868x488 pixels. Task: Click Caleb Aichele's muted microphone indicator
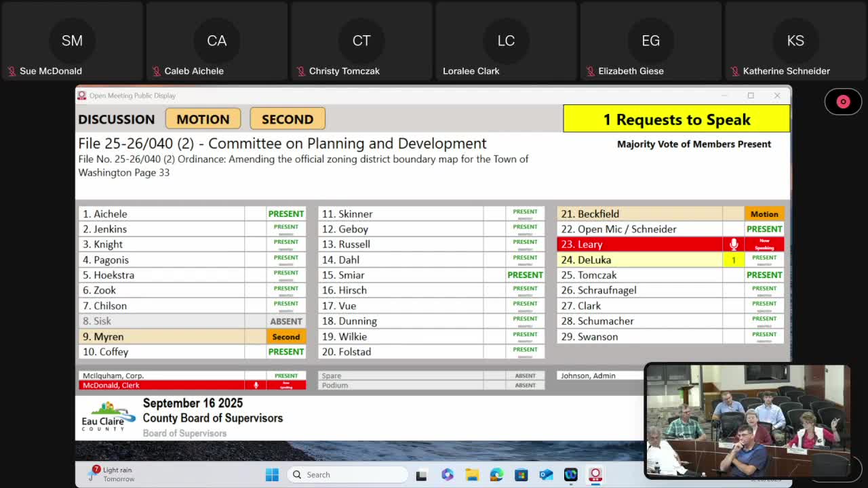tap(157, 71)
